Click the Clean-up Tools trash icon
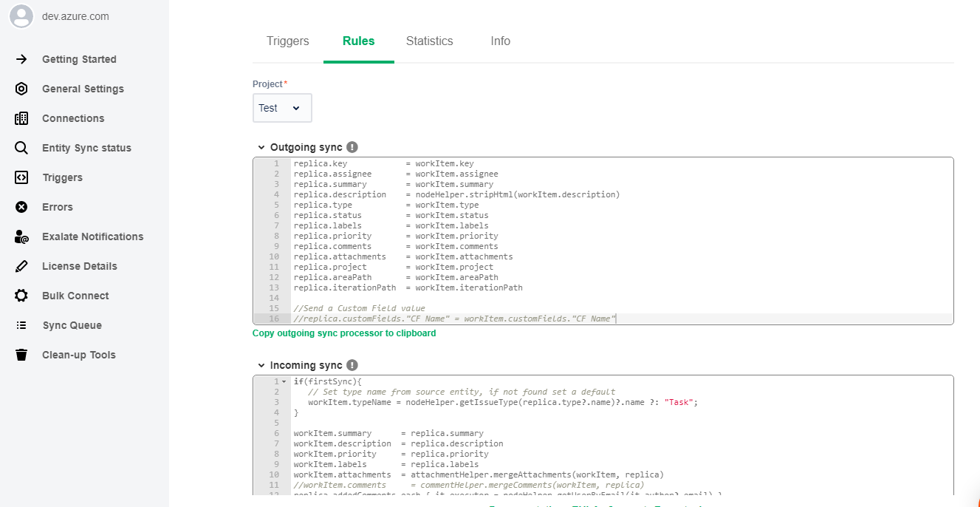 [21, 355]
